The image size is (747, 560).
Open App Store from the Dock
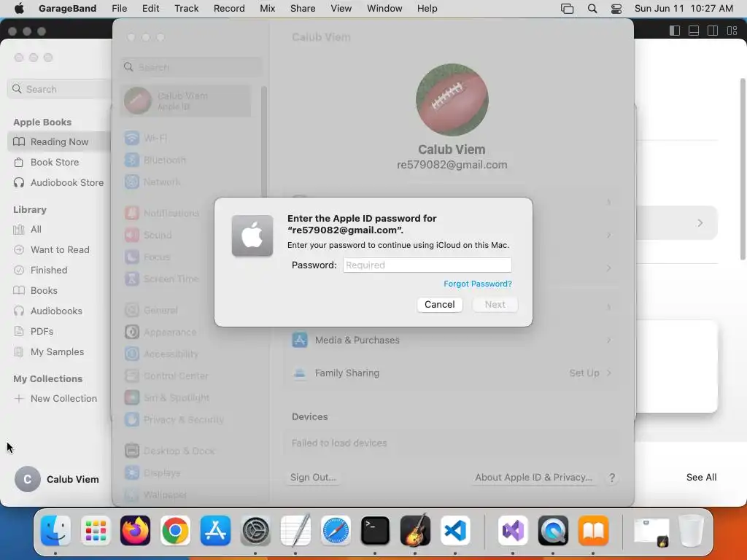pyautogui.click(x=215, y=531)
